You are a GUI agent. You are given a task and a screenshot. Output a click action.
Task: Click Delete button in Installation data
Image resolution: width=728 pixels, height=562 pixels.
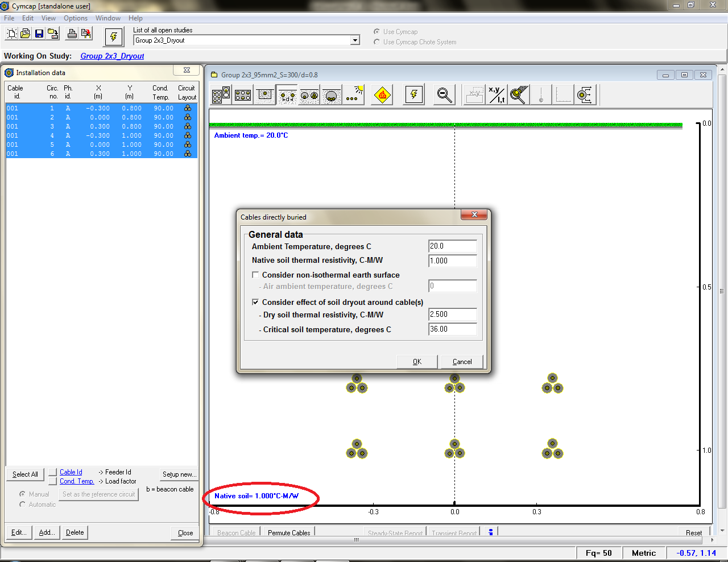(75, 532)
